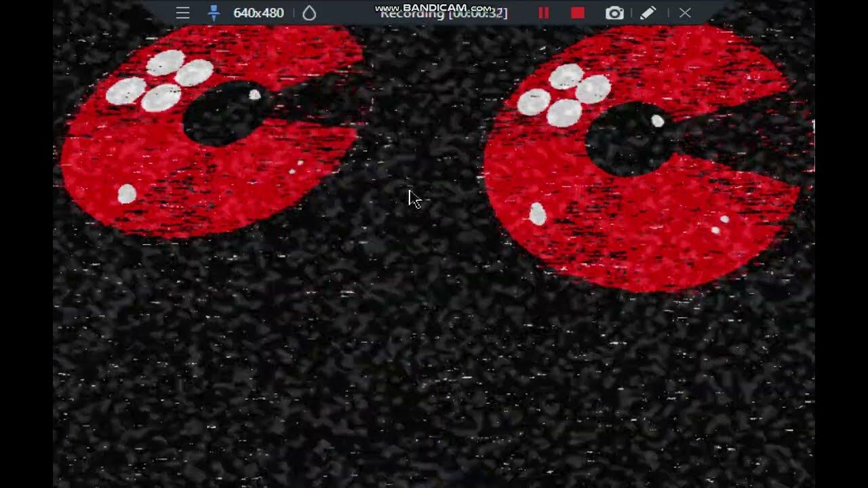Enable the pencil drawing tool
This screenshot has height=488, width=868.
click(648, 13)
